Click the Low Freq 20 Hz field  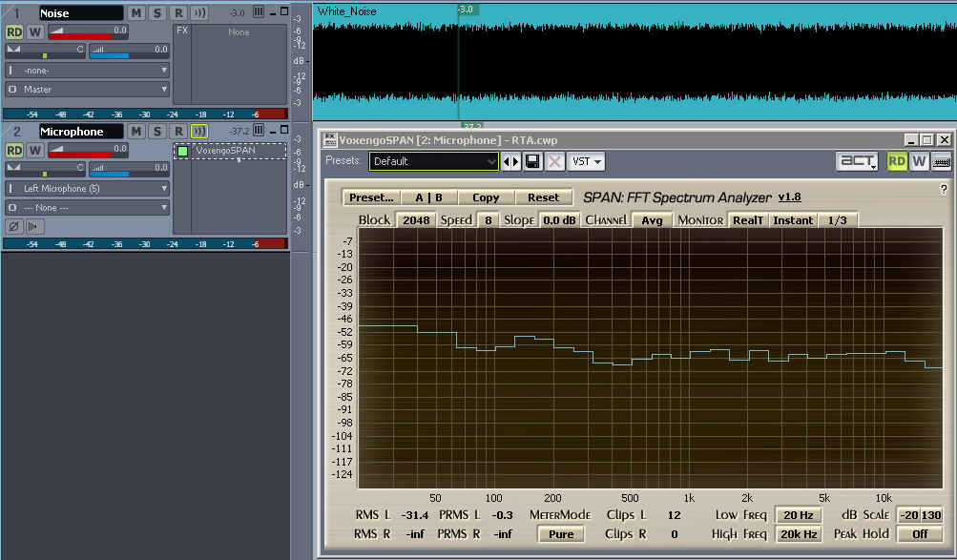pyautogui.click(x=798, y=515)
